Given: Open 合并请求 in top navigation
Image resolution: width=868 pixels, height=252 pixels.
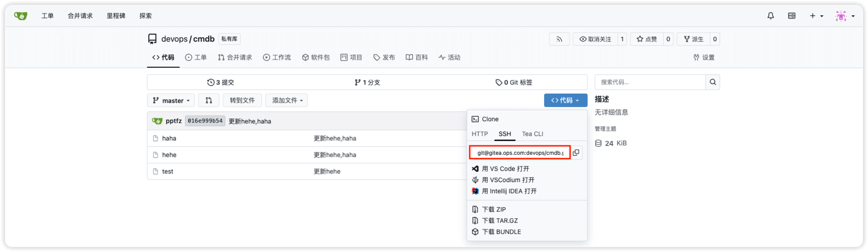Looking at the screenshot, I should [x=80, y=16].
